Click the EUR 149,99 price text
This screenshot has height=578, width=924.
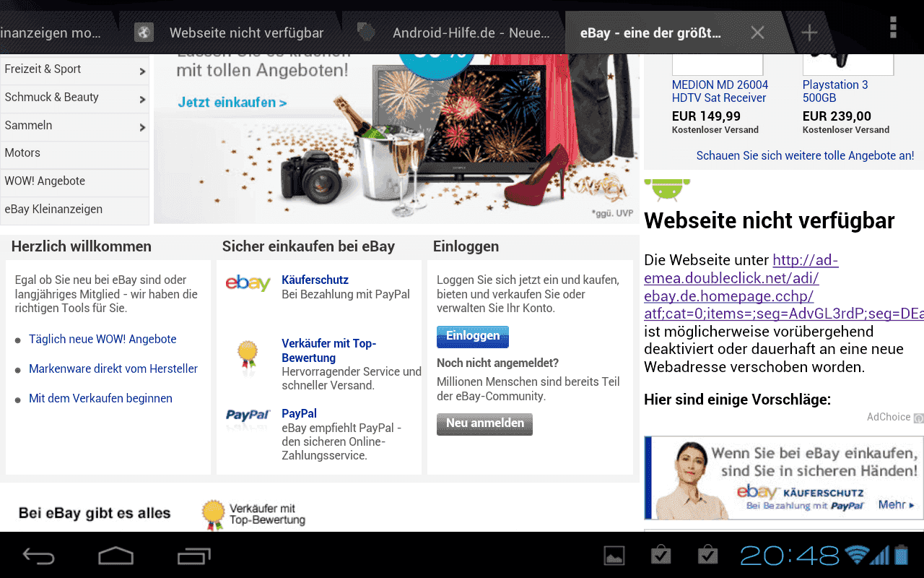(706, 116)
